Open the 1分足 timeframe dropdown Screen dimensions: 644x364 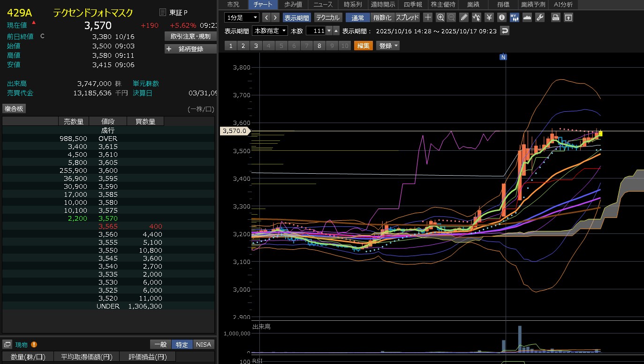pyautogui.click(x=242, y=17)
